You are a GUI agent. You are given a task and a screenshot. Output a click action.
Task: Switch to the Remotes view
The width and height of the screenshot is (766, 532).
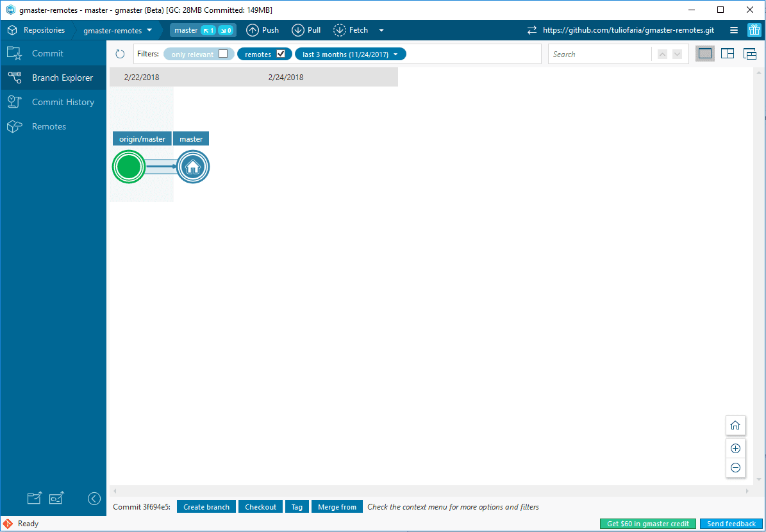pyautogui.click(x=53, y=126)
